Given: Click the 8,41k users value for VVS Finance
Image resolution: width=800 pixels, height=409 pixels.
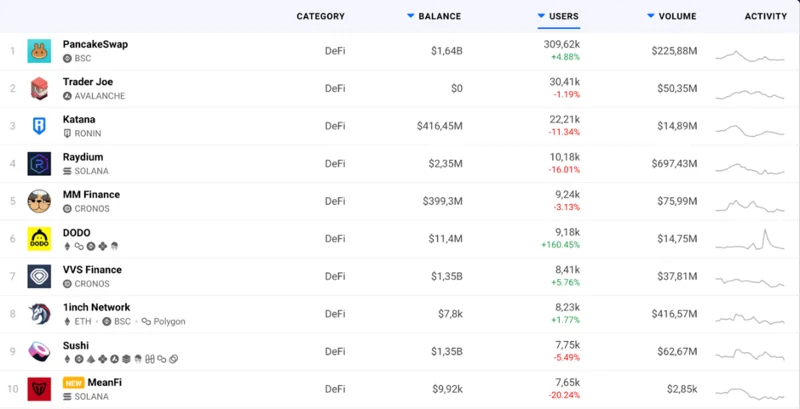Looking at the screenshot, I should [x=568, y=270].
